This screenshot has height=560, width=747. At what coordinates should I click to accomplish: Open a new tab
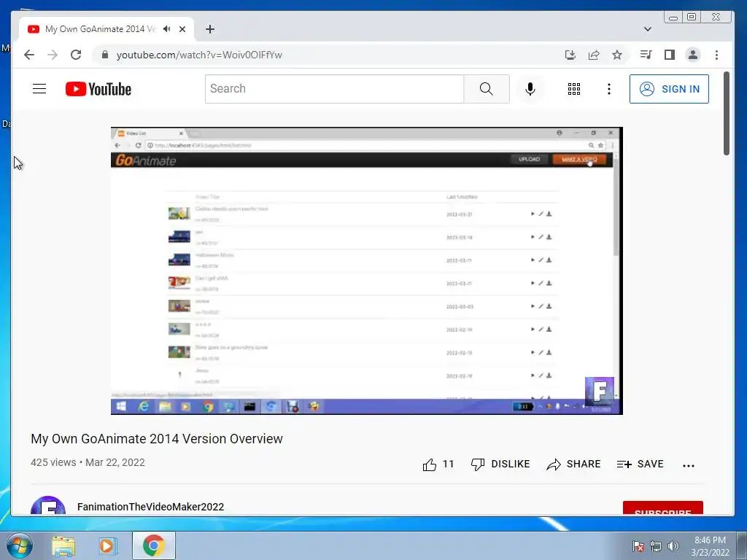(210, 29)
